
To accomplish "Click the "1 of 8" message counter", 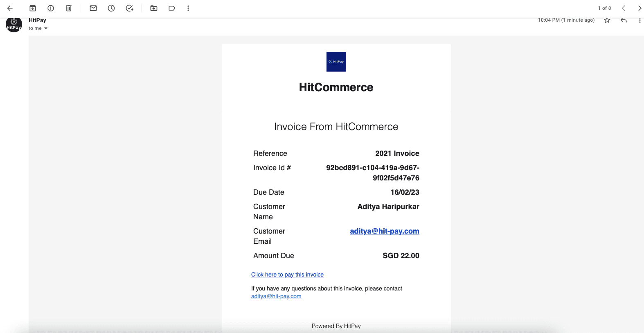I will click(604, 8).
